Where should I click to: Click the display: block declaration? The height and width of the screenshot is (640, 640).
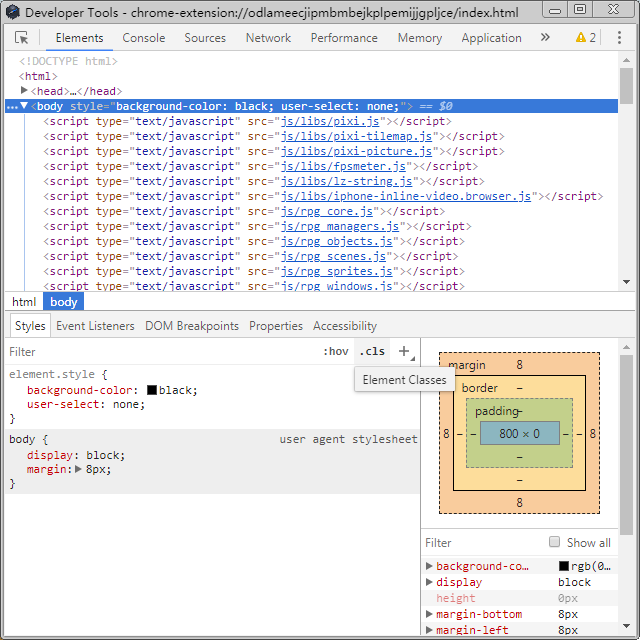point(76,455)
